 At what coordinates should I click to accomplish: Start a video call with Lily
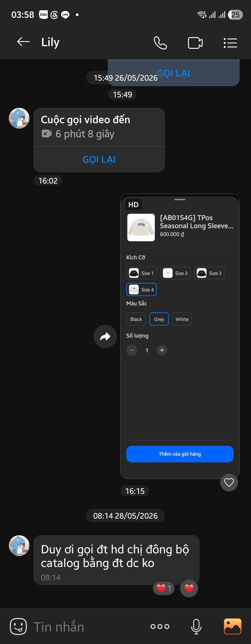click(195, 43)
